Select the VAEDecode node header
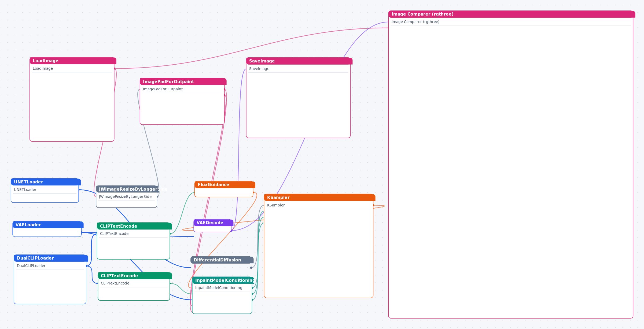The image size is (644, 329). (x=213, y=223)
